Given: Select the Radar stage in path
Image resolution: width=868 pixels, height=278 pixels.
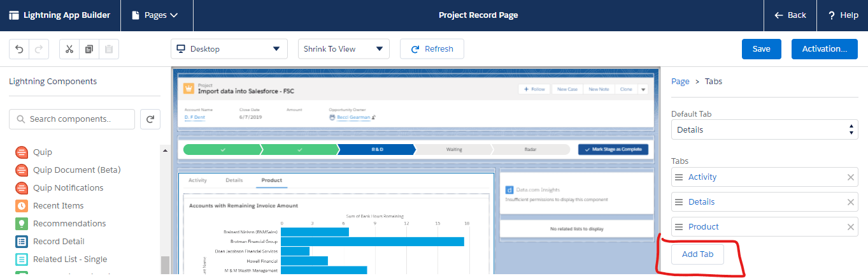Looking at the screenshot, I should coord(530,149).
